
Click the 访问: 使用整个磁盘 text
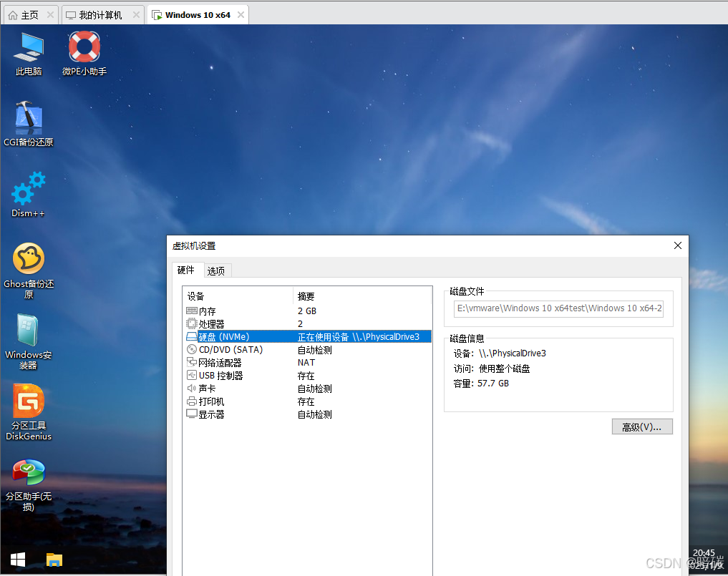click(x=492, y=368)
